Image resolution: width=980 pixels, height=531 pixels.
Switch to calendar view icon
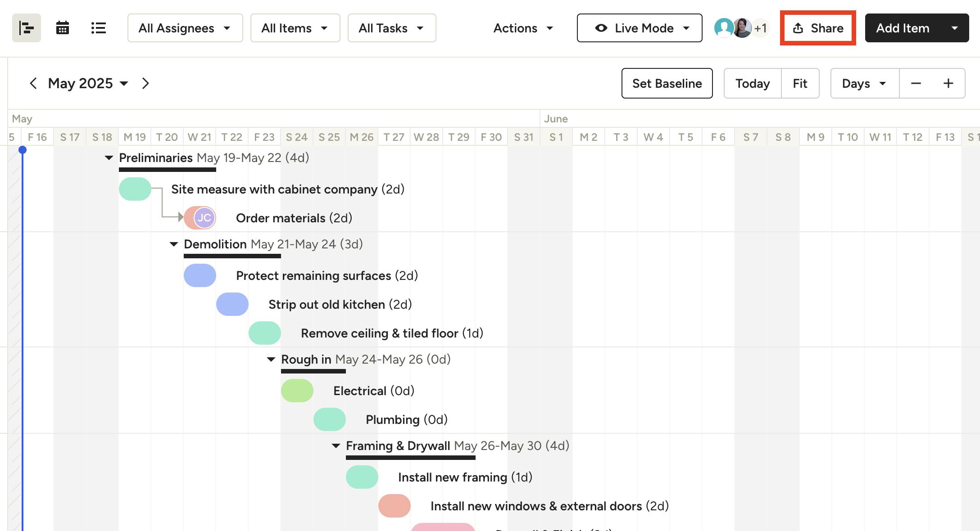[62, 28]
